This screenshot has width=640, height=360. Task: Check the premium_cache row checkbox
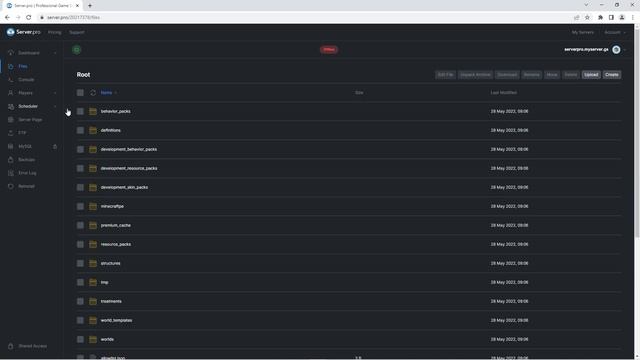(80, 225)
